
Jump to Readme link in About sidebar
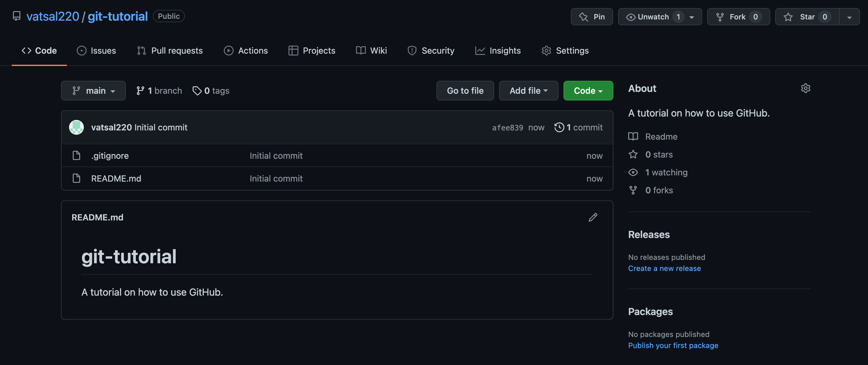click(x=661, y=137)
